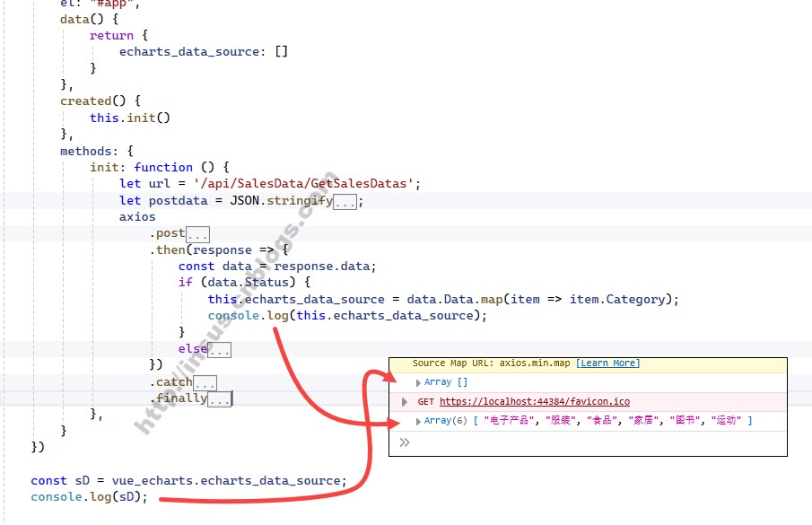The width and height of the screenshot is (812, 525).
Task: Expand the favicon.ico GET error entry
Action: [x=405, y=402]
